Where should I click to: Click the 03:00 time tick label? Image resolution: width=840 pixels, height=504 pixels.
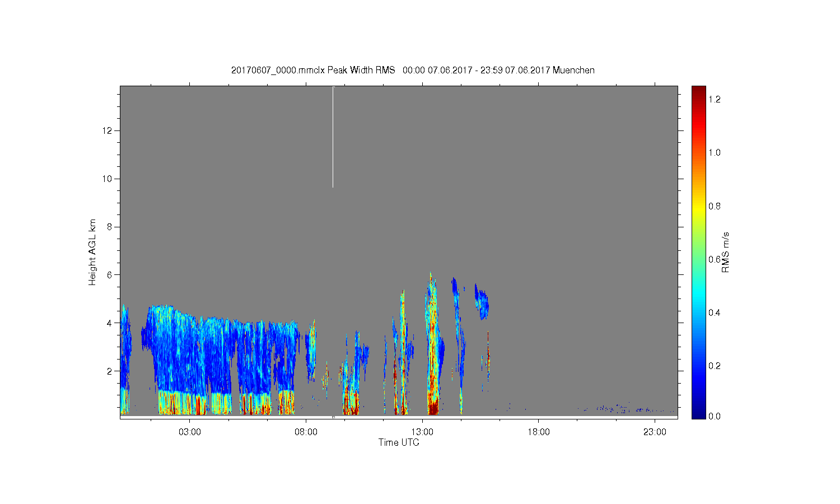click(x=190, y=432)
